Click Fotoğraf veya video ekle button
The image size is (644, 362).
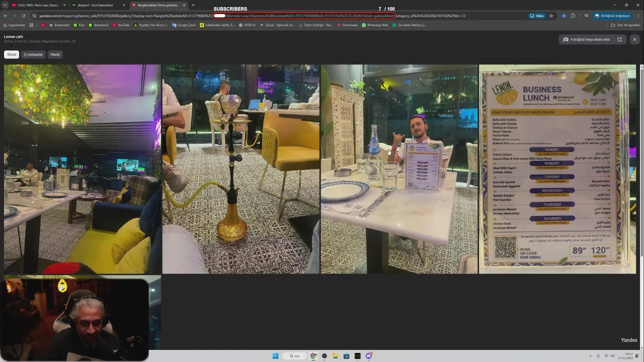(x=587, y=39)
